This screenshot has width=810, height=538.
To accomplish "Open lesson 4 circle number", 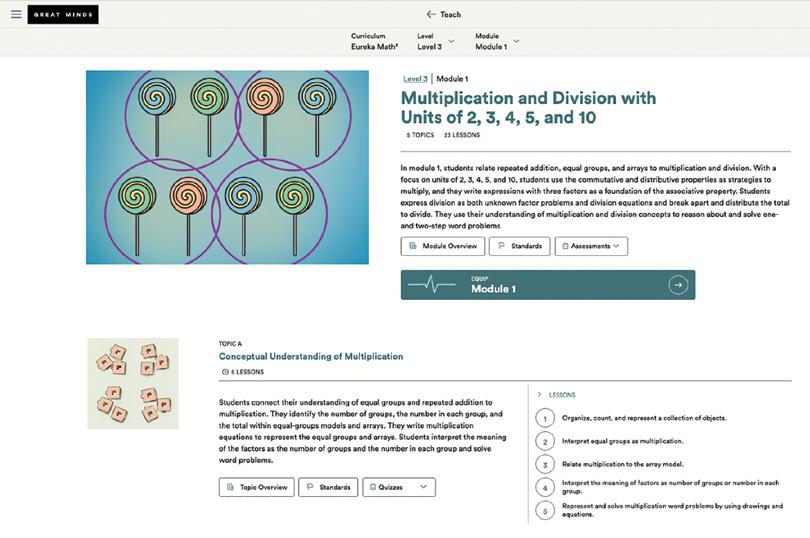I will pos(545,487).
